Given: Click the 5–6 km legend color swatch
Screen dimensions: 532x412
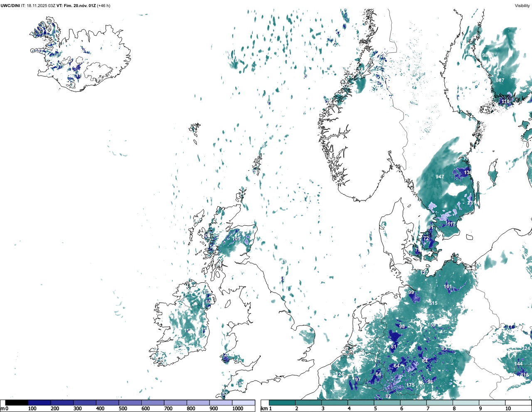Looking at the screenshot, I should coord(387,402).
